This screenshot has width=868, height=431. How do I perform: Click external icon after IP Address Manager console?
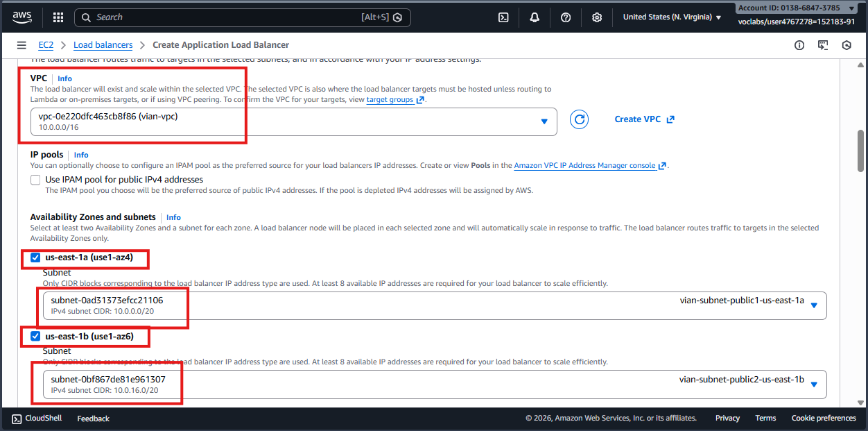coord(662,166)
